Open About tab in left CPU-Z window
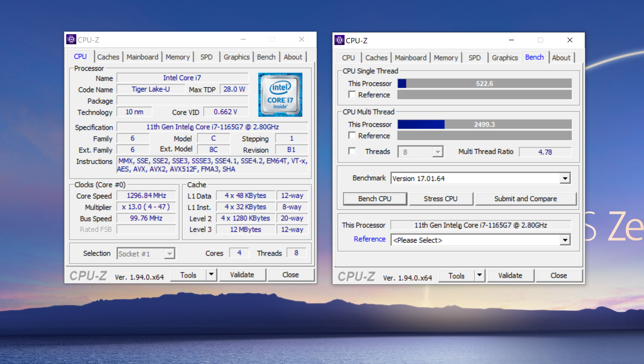 (x=293, y=57)
